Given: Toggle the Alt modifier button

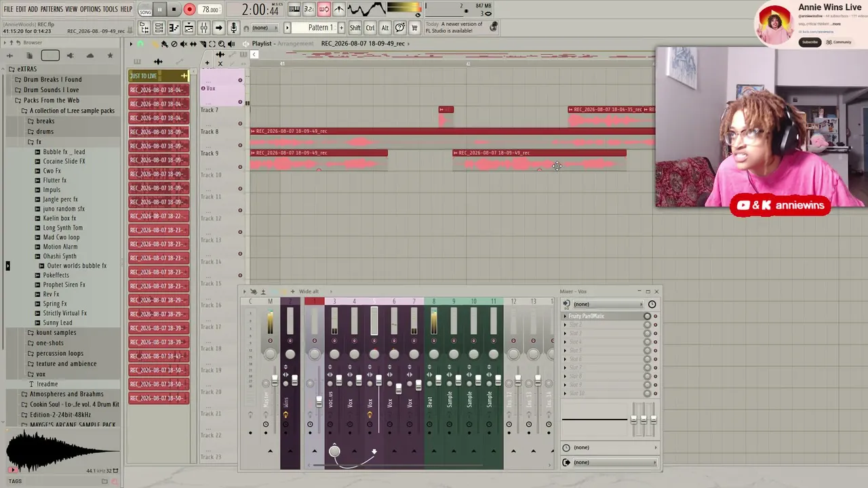Looking at the screenshot, I should (x=385, y=28).
